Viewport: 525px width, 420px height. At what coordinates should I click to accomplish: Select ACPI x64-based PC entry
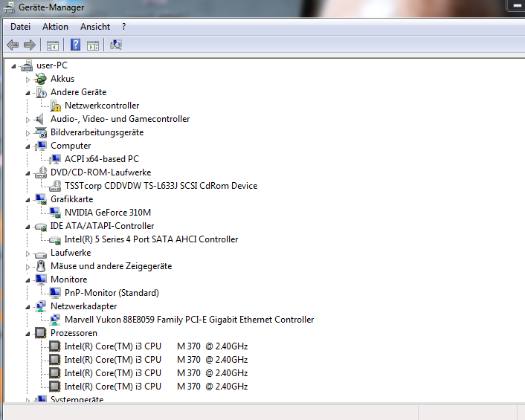102,159
